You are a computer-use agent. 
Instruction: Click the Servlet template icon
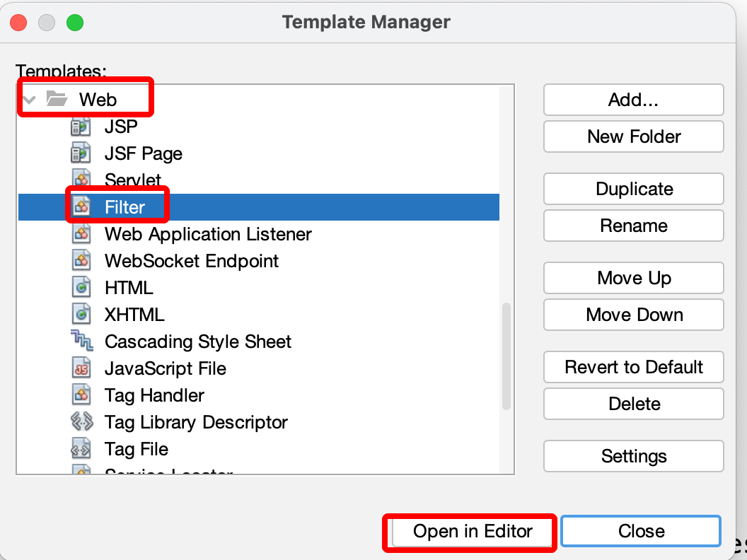[81, 180]
